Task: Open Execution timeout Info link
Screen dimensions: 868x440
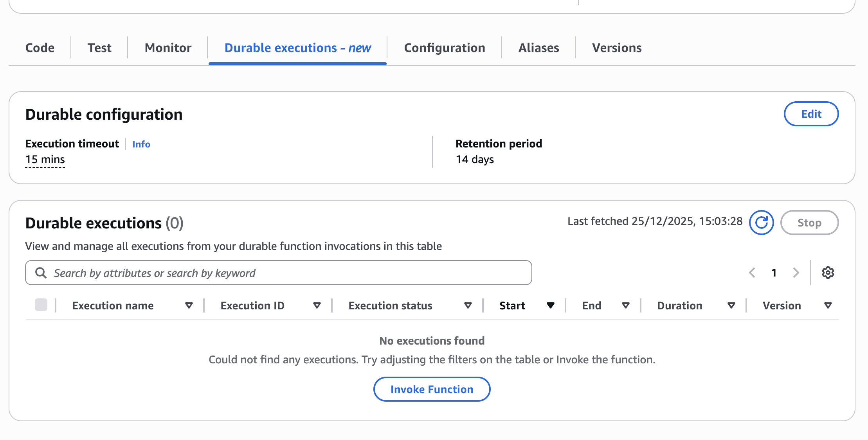Action: click(x=141, y=144)
